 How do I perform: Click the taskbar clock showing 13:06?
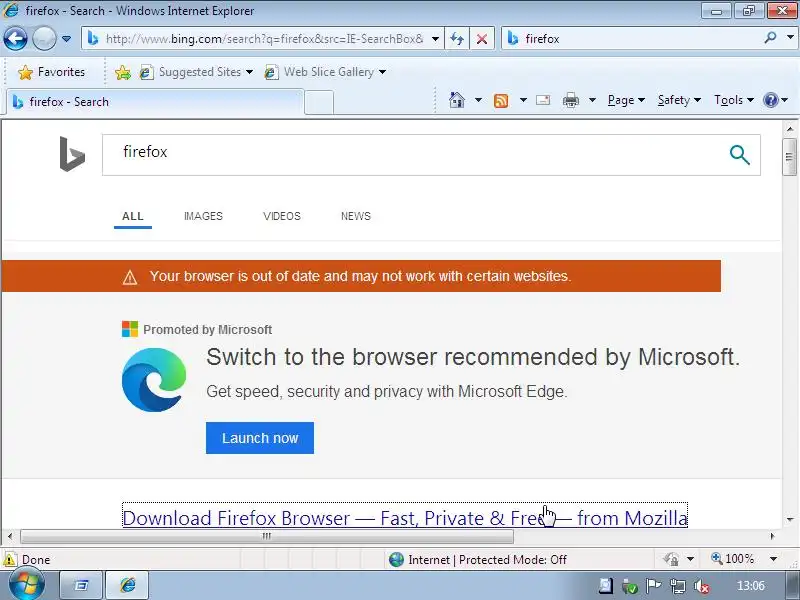click(751, 586)
